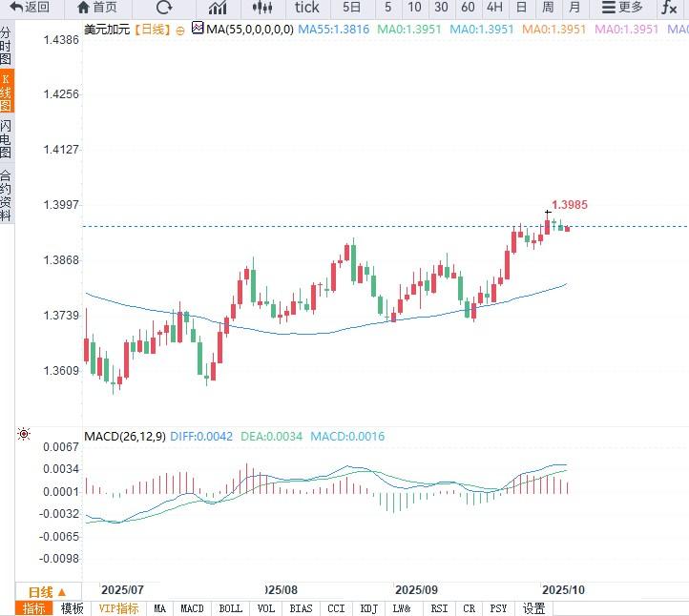Click the 2025/09 date axis label
This screenshot has width=689, height=616.
pyautogui.click(x=416, y=589)
